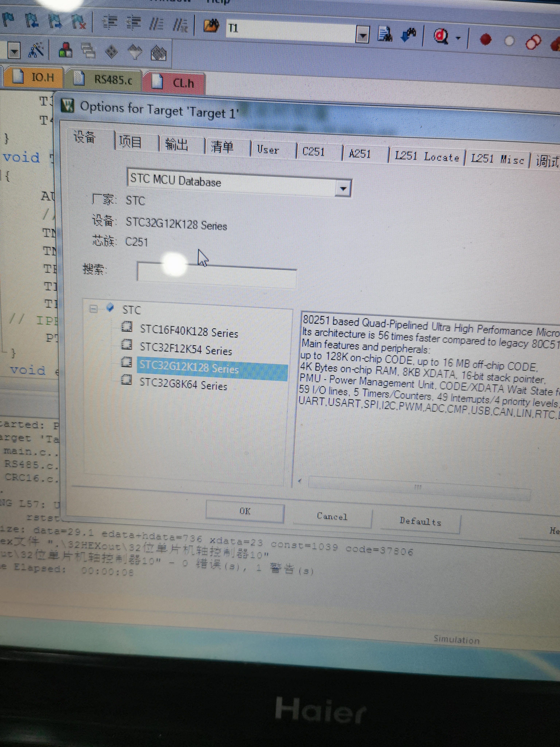Open Manage Run-Time Environment diamond icon
This screenshot has height=747, width=560.
[112, 52]
